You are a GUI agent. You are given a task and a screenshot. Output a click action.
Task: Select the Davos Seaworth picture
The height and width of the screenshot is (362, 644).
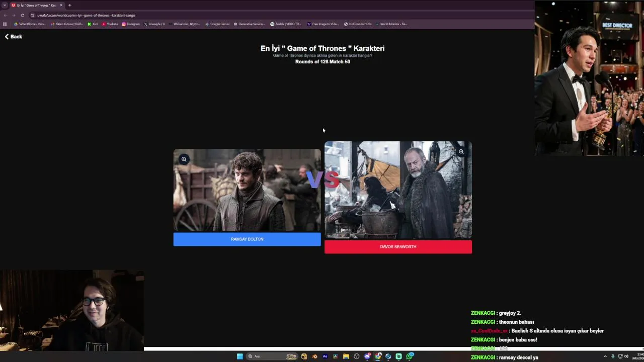[398, 190]
